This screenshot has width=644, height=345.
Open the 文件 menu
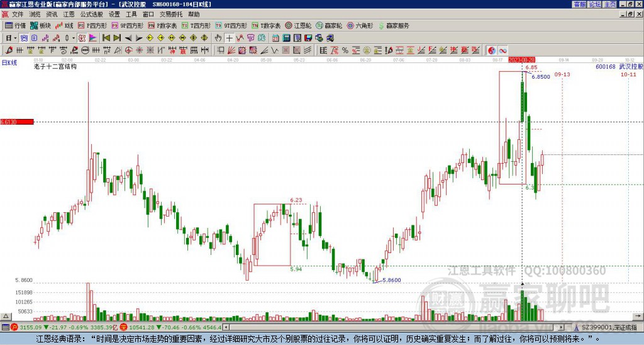(18, 14)
